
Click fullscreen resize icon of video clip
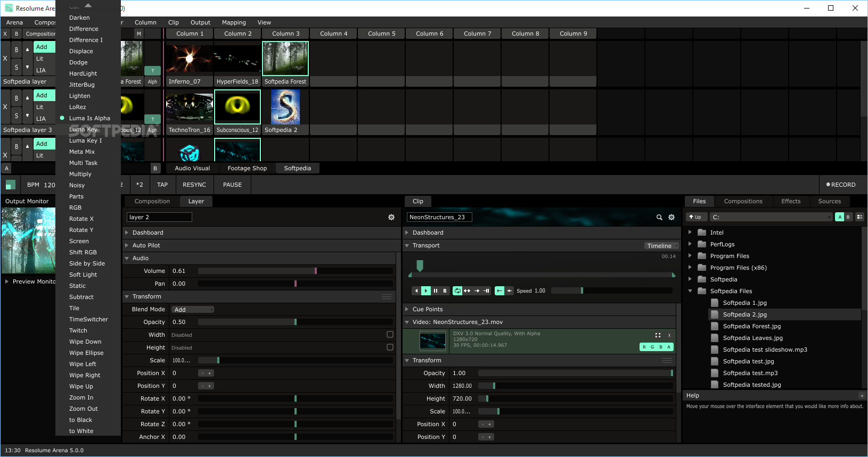coord(658,335)
